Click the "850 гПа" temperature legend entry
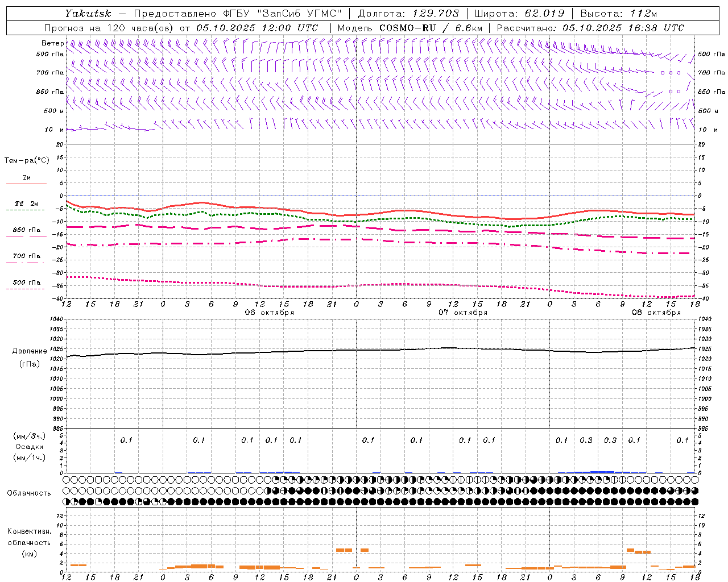 (x=27, y=230)
